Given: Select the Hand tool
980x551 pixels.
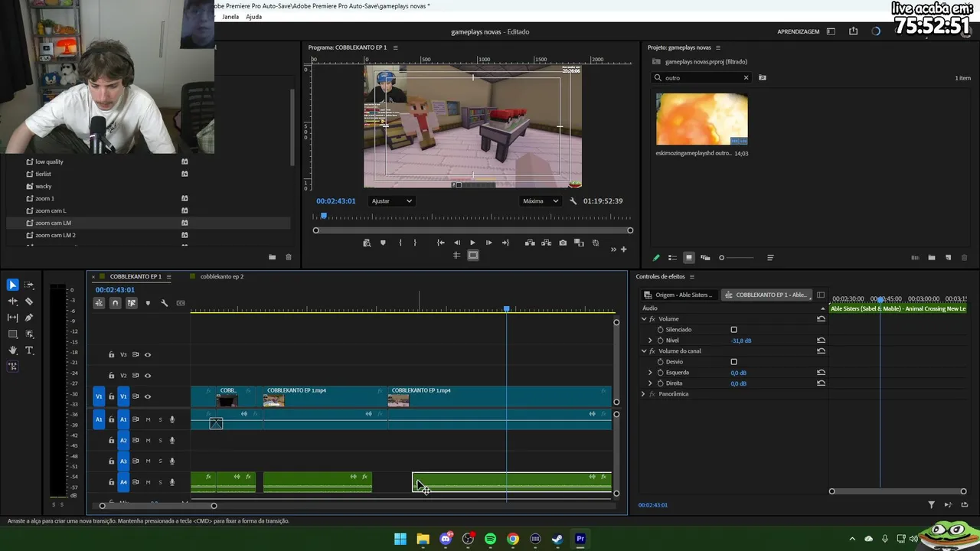Looking at the screenshot, I should tap(13, 350).
